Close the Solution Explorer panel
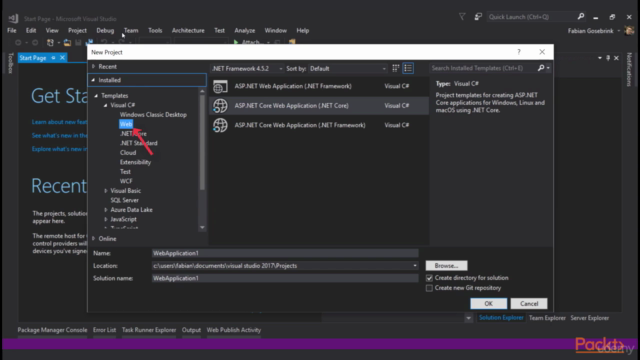Screen dimensions: 640x360 617,58
